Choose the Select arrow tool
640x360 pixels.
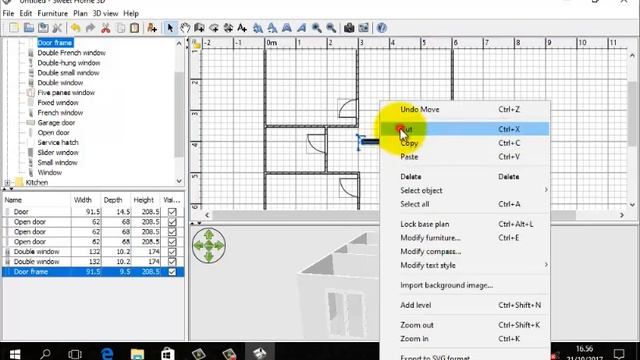click(170, 28)
